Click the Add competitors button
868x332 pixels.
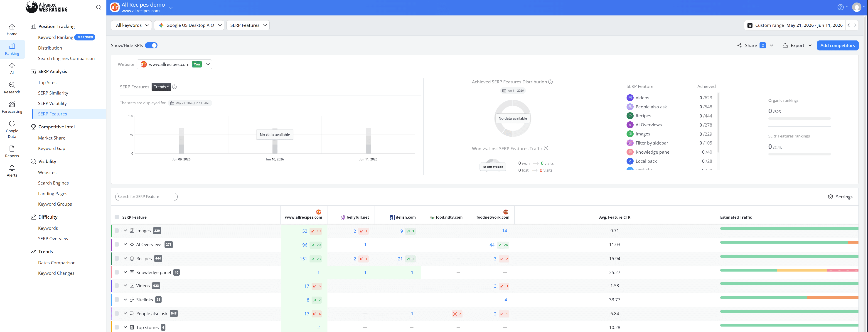tap(837, 45)
